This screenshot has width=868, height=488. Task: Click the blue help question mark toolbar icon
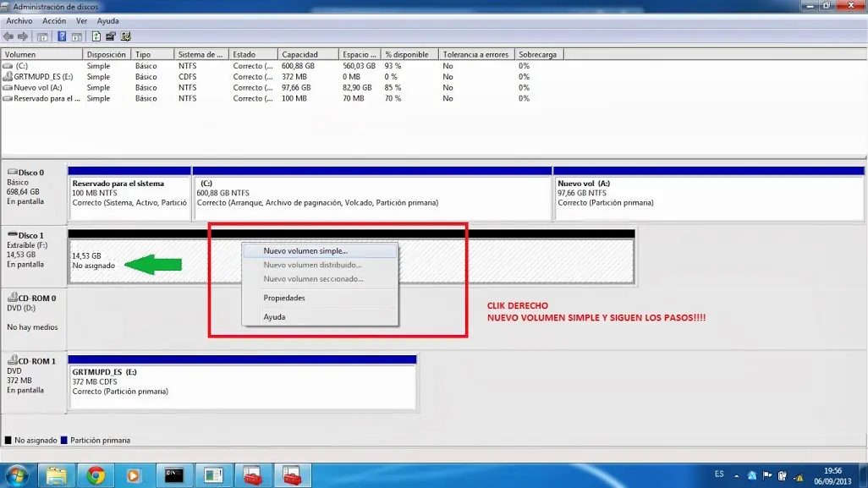point(61,36)
